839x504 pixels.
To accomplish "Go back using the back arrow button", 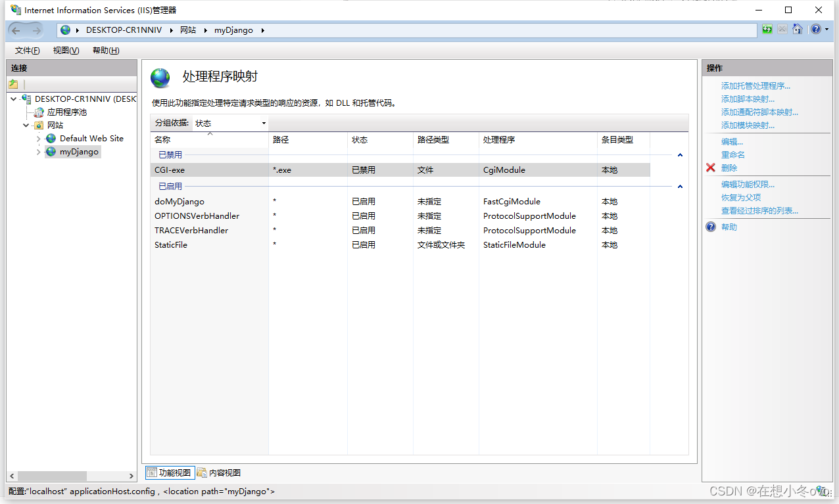I will coord(17,30).
